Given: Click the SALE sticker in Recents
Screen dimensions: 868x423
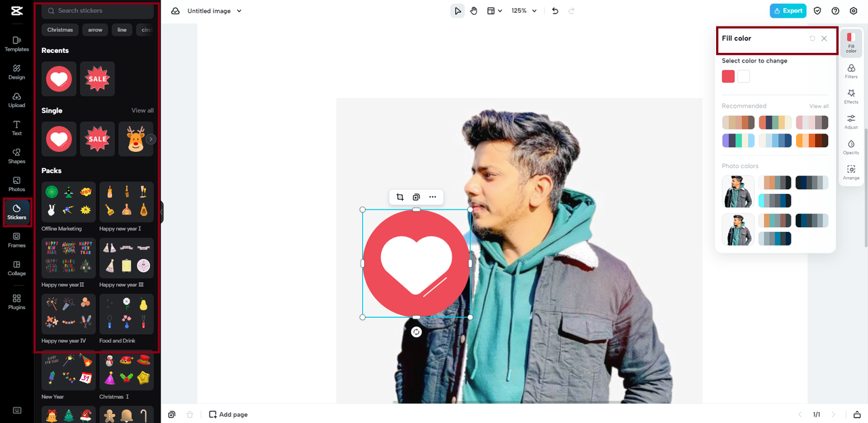Looking at the screenshot, I should [98, 79].
